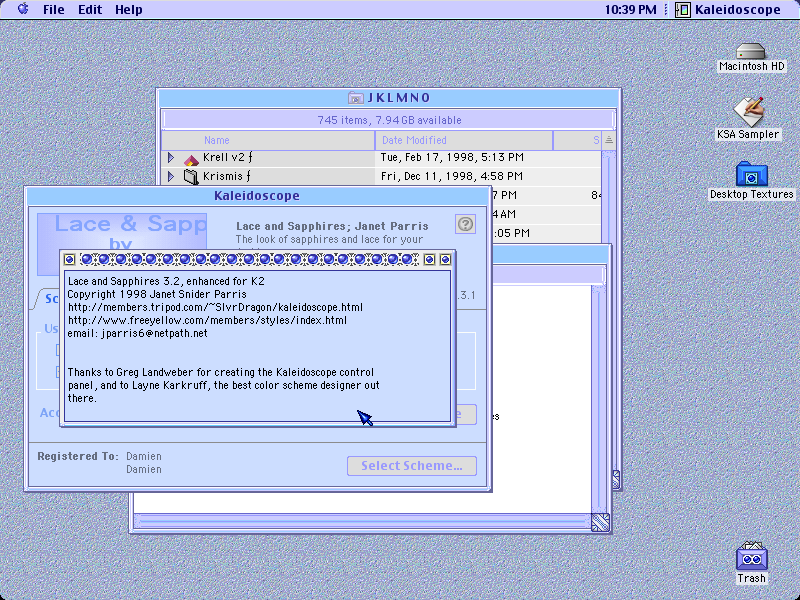Open the Edit menu
The height and width of the screenshot is (600, 800).
(90, 10)
